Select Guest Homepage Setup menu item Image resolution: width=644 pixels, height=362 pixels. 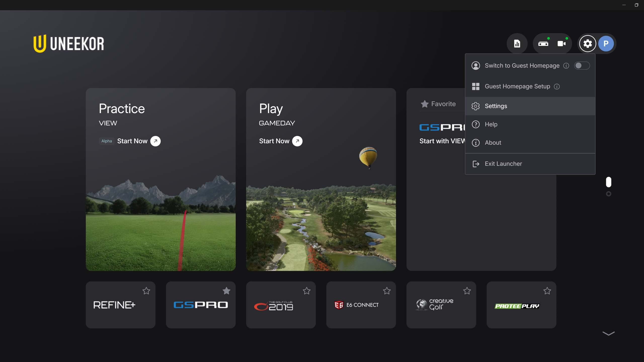(x=530, y=86)
